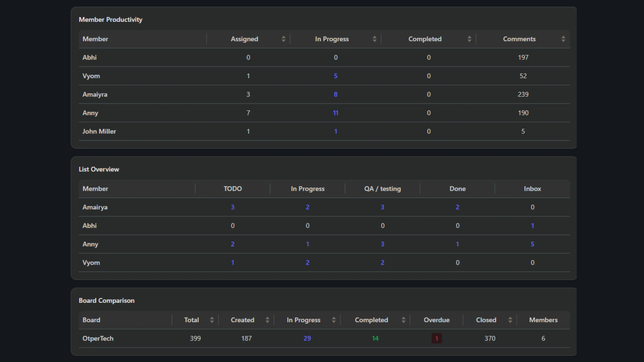Viewport: 644px width, 362px height.
Task: Sort Board Comparison by In Progress column
Action: point(334,320)
